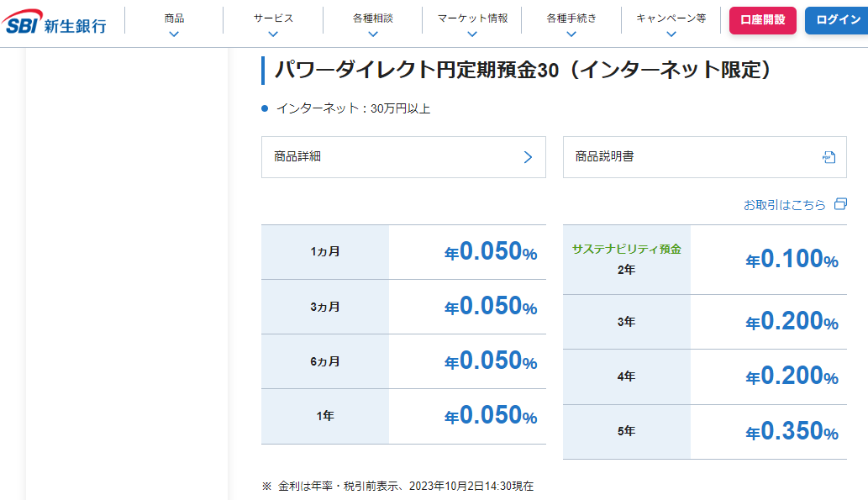Select the 1年 term cell
The width and height of the screenshot is (868, 500).
(325, 416)
